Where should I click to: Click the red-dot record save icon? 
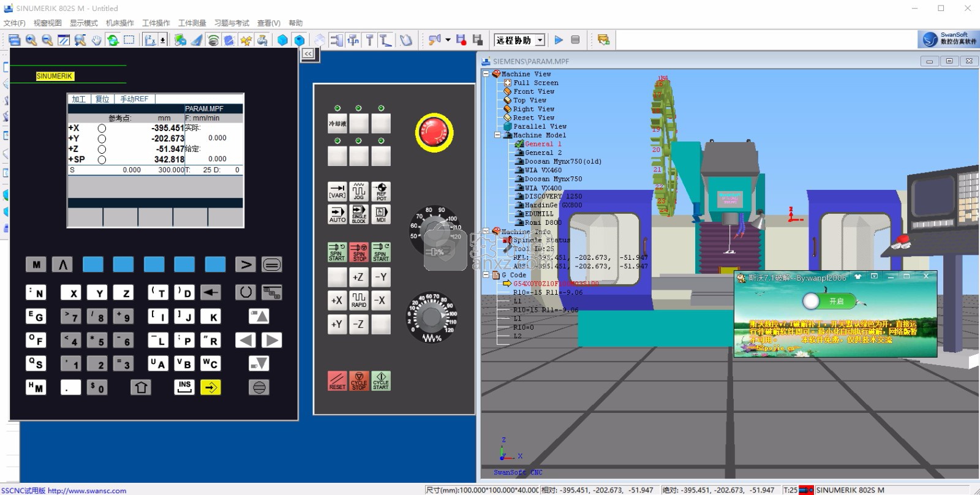tap(461, 40)
